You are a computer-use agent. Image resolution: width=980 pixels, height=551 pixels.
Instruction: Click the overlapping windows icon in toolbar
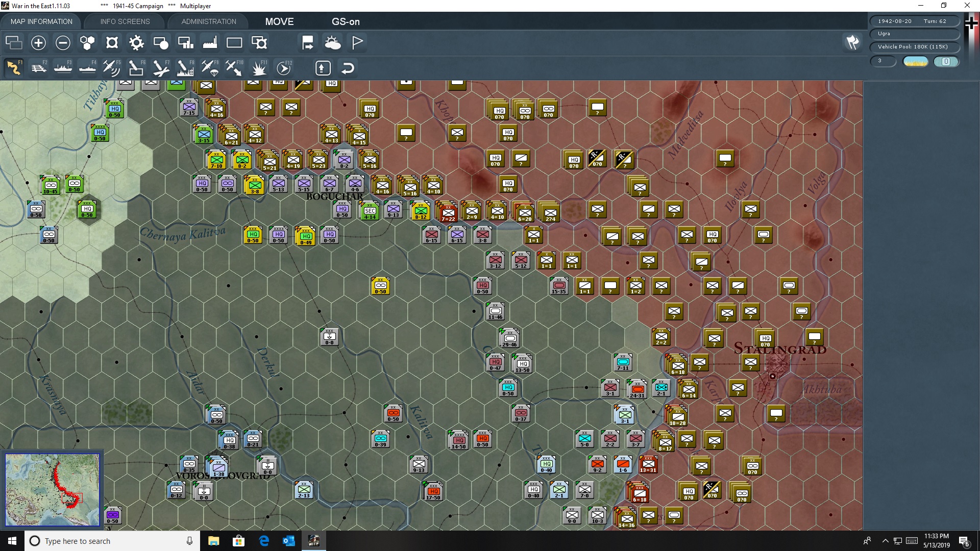pos(14,42)
